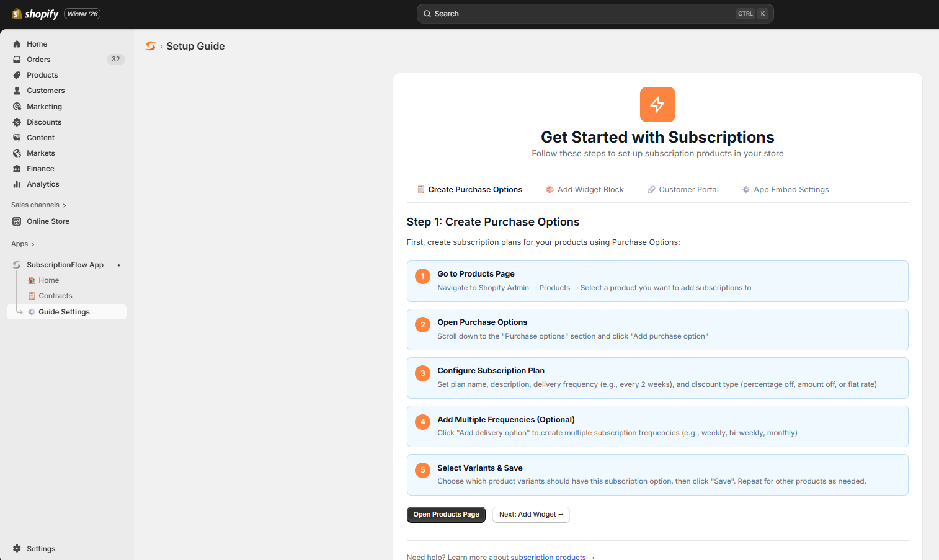Click the Open Purchase Options step card
Screen dimensions: 939x560
click(x=657, y=329)
